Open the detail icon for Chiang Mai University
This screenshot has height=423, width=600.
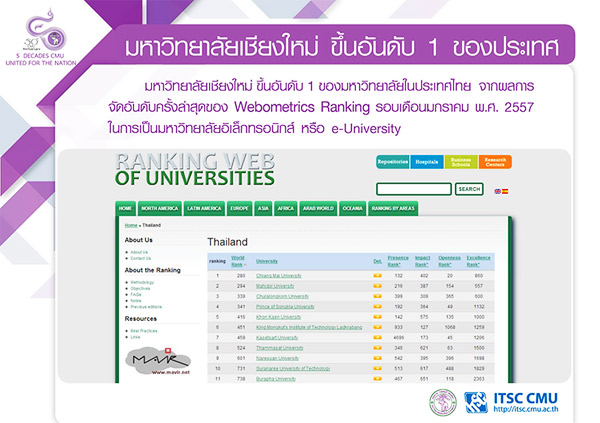click(377, 276)
